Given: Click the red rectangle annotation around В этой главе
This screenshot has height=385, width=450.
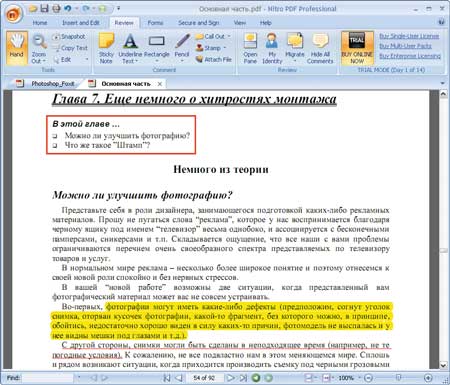Looking at the screenshot, I should [121, 135].
